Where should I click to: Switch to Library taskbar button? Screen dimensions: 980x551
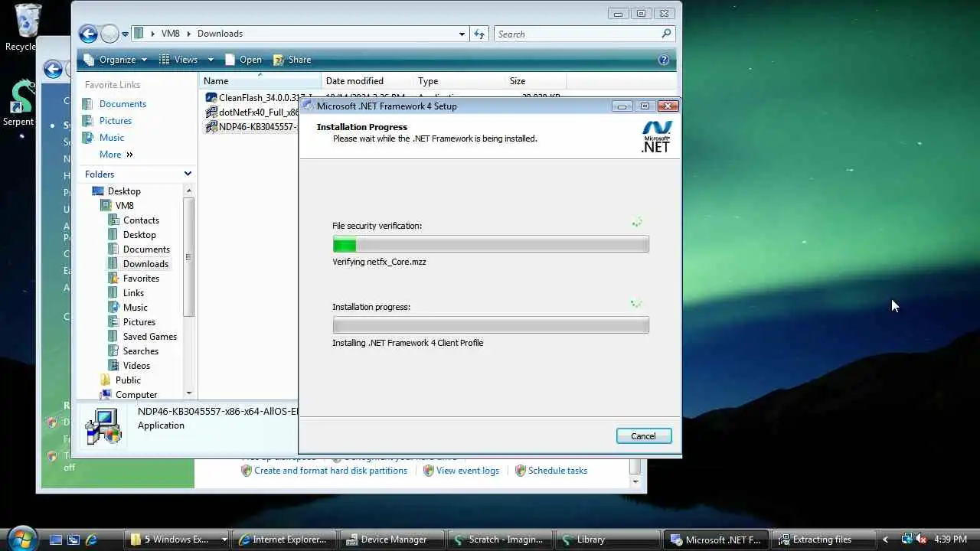[x=608, y=540]
